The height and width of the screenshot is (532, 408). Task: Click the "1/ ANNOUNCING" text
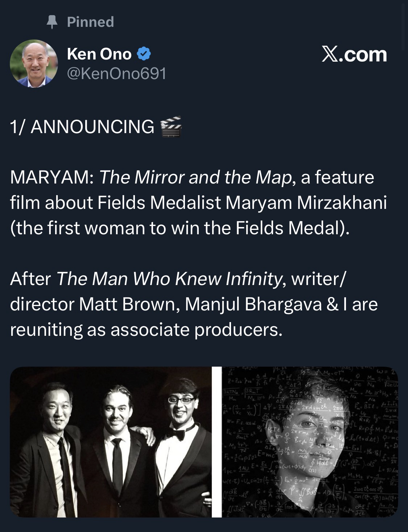coord(82,127)
